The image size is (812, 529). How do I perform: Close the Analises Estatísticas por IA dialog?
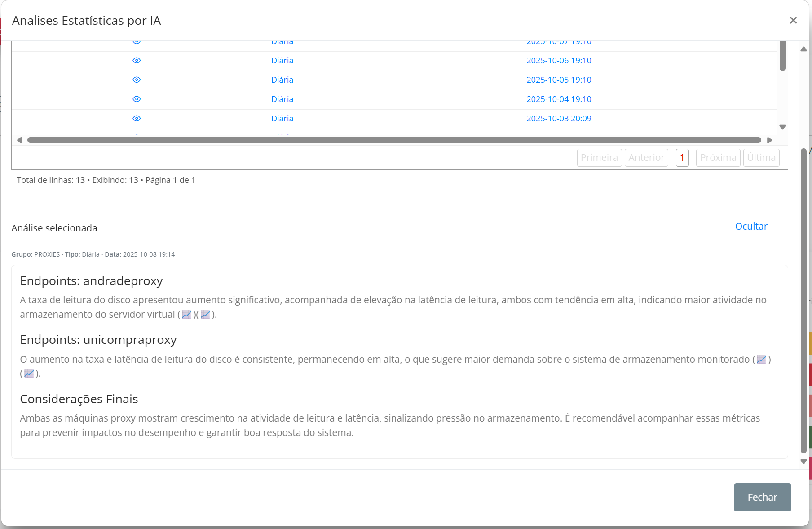click(x=793, y=20)
